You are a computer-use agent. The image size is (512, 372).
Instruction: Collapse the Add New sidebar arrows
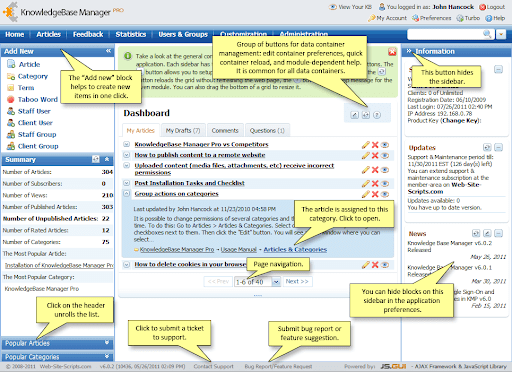point(108,51)
